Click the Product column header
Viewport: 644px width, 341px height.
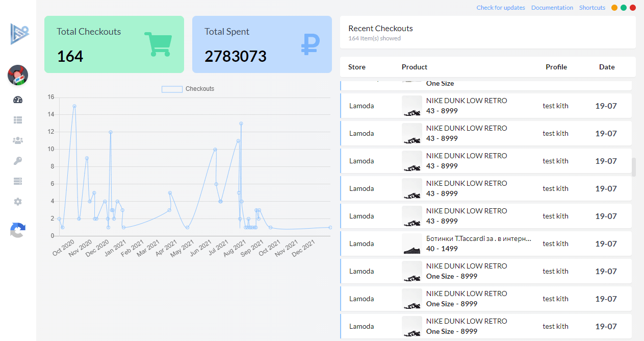point(415,67)
